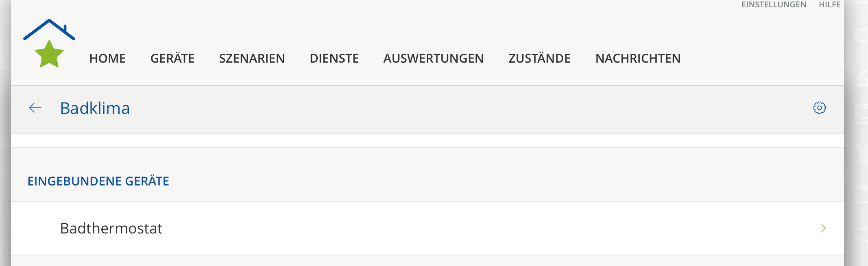Open the HOME menu item
This screenshot has width=868, height=266.
pos(107,59)
